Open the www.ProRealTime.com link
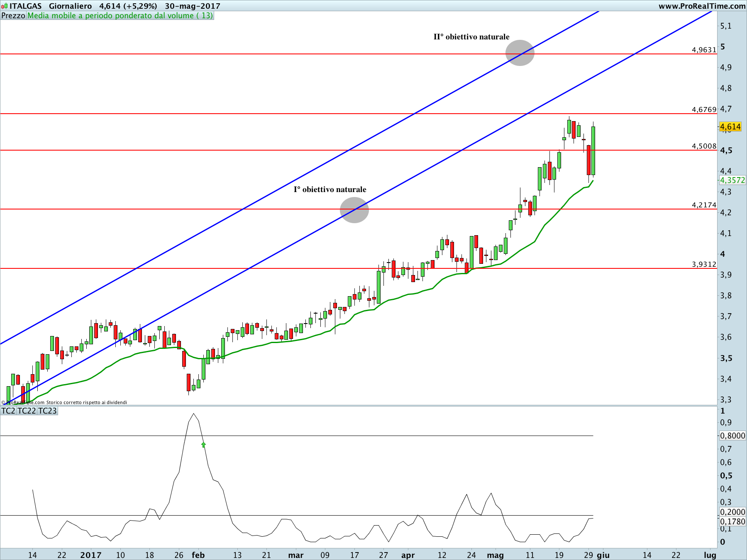Viewport: 747px width, 560px height. [x=702, y=6]
